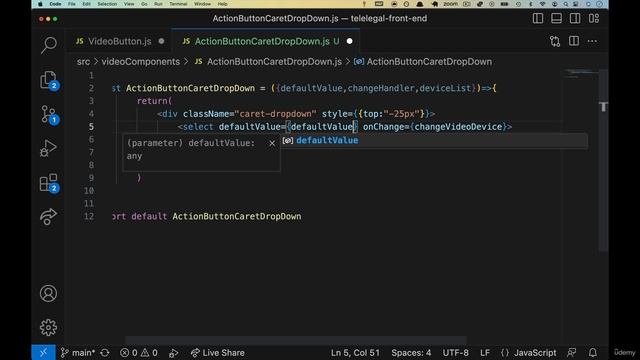Open the Search view in activity bar
The image size is (640, 360).
click(x=49, y=45)
